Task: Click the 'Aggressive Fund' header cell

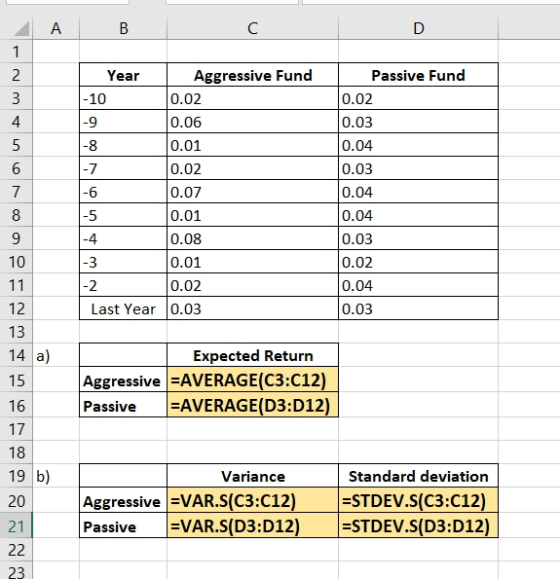Action: pyautogui.click(x=252, y=75)
